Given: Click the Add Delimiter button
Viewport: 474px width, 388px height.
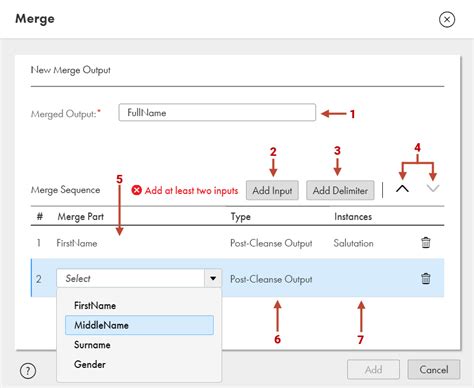Looking at the screenshot, I should coord(340,190).
